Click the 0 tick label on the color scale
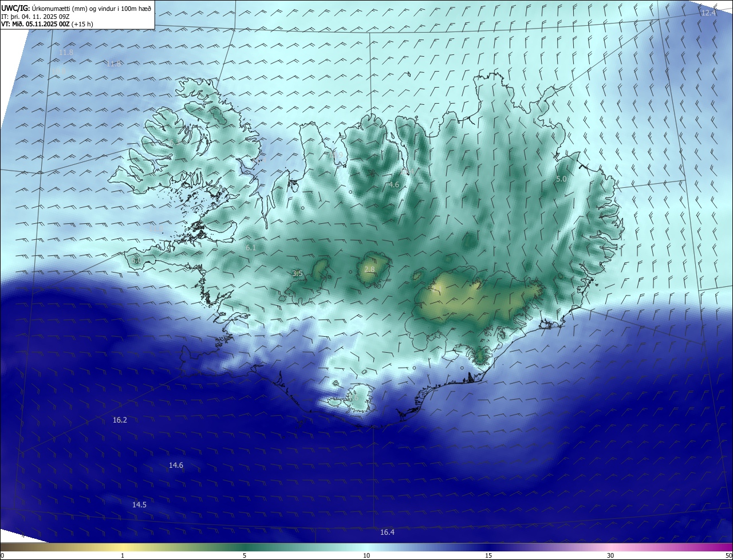This screenshot has width=733, height=560. point(2,555)
